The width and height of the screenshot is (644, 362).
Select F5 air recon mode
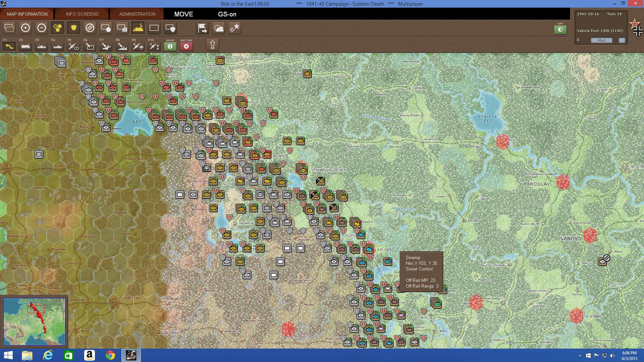coord(74,46)
